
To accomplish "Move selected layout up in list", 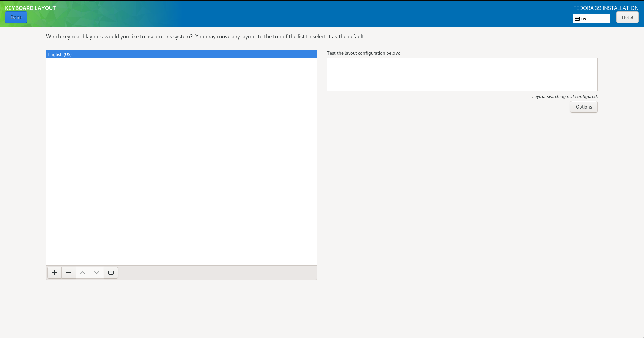I will (x=83, y=273).
